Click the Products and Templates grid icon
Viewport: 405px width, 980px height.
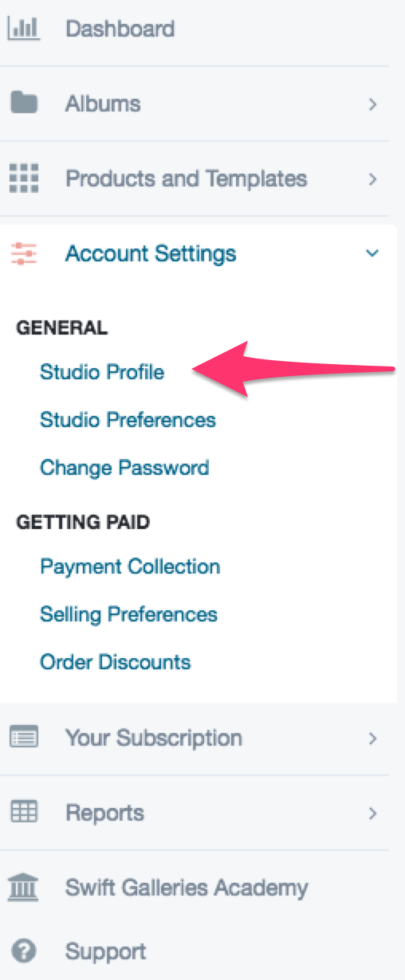(23, 178)
